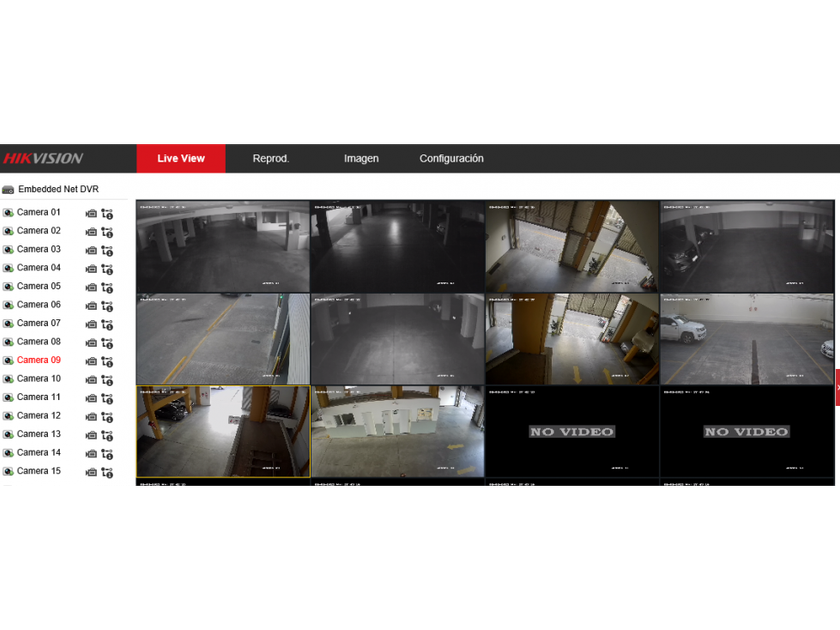
Task: Toggle live view via Camera 06 status icon
Action: point(8,305)
